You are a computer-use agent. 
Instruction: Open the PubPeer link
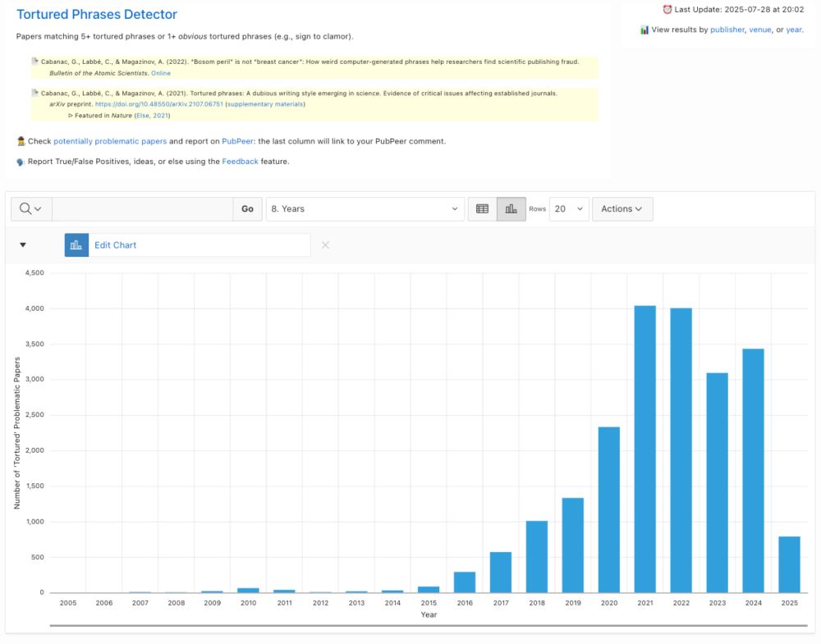(238, 141)
